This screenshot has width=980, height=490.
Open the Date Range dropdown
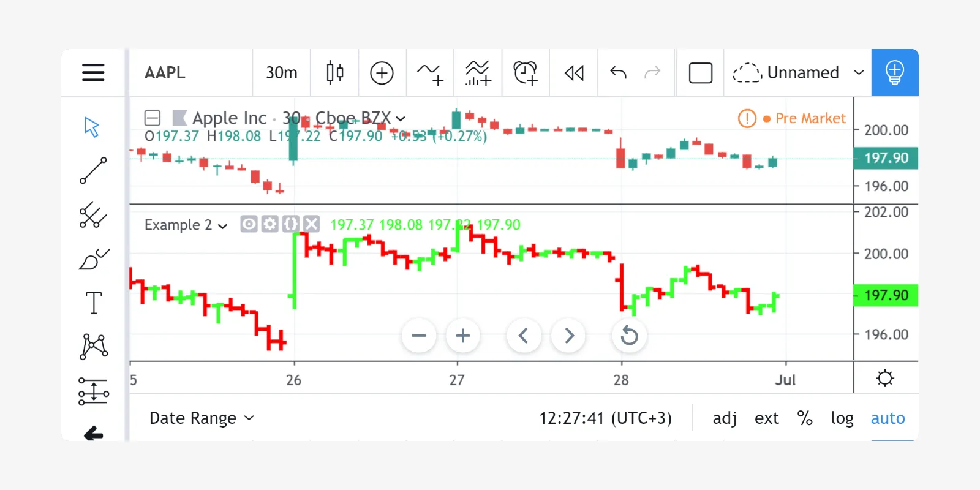click(x=202, y=418)
